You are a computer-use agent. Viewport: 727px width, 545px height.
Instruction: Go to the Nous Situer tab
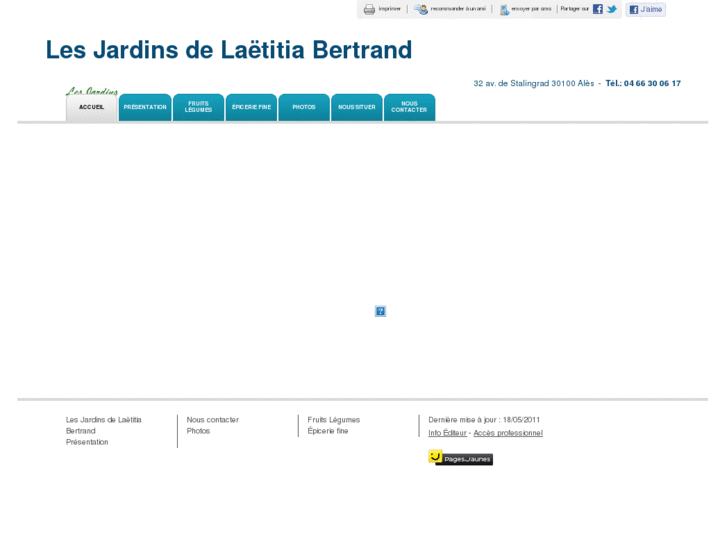(357, 107)
